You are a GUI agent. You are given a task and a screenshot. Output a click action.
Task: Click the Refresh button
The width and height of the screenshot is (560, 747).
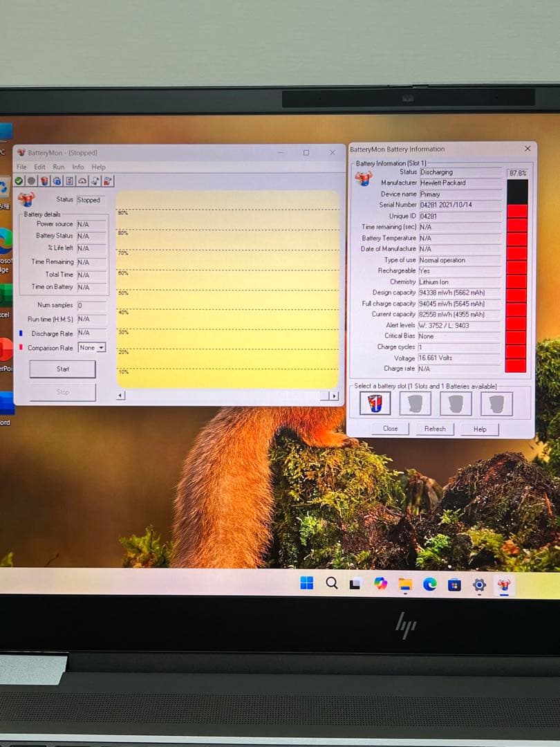pos(435,429)
